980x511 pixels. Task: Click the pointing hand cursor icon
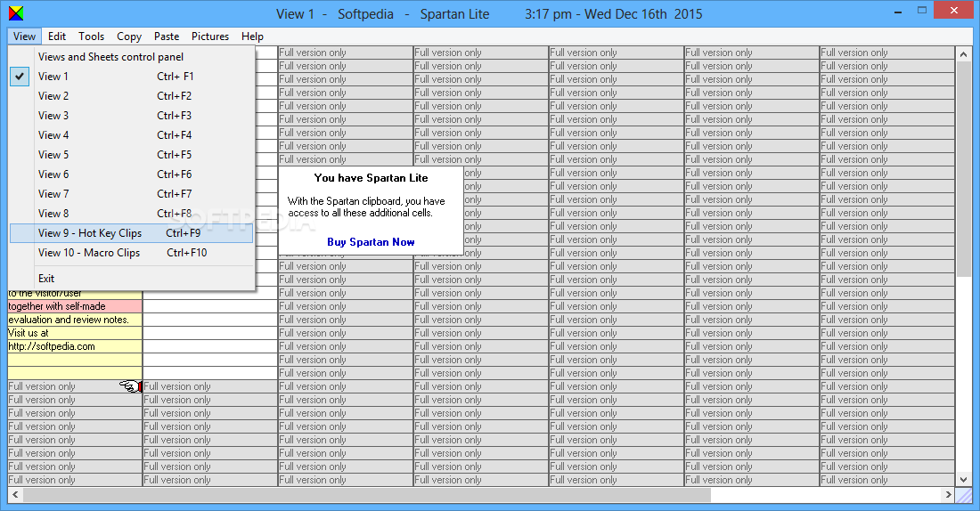pos(131,386)
